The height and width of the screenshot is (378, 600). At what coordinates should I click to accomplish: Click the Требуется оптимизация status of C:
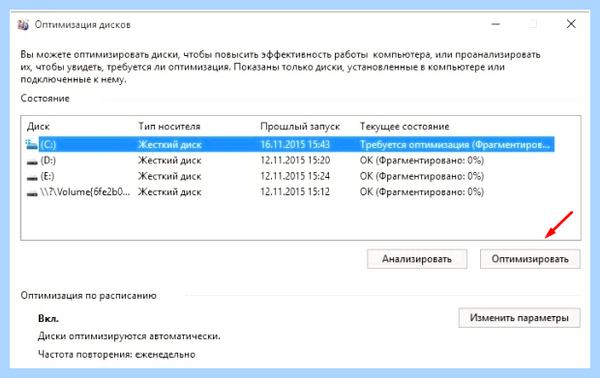click(x=455, y=145)
